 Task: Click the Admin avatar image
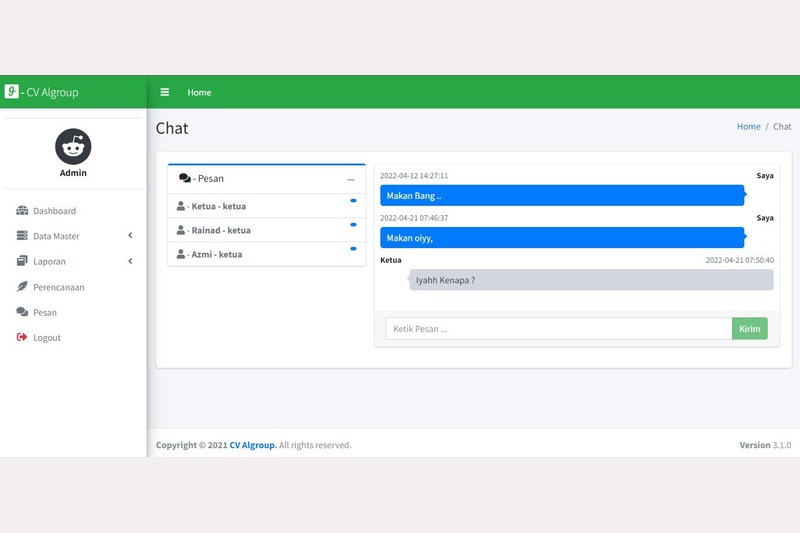[73, 147]
